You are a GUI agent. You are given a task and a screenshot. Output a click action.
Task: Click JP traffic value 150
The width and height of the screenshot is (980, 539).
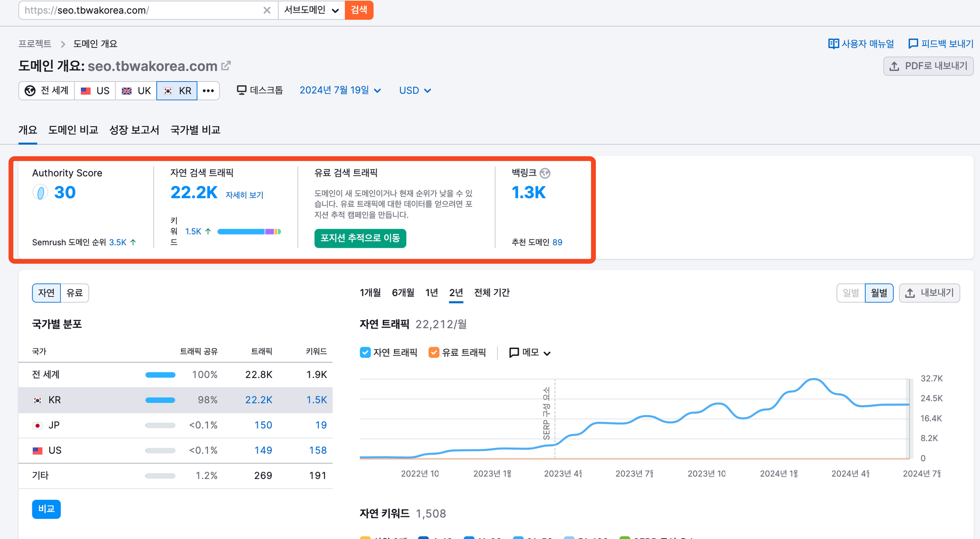pos(263,425)
